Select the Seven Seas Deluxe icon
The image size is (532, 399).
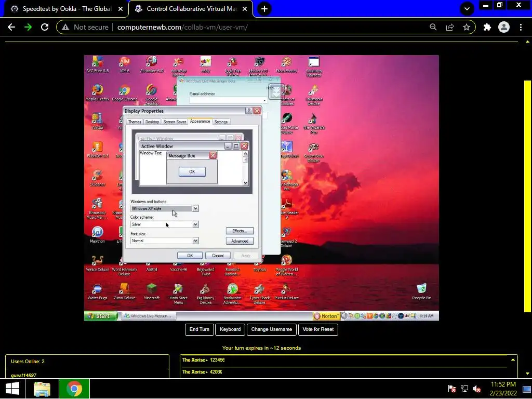(314, 152)
